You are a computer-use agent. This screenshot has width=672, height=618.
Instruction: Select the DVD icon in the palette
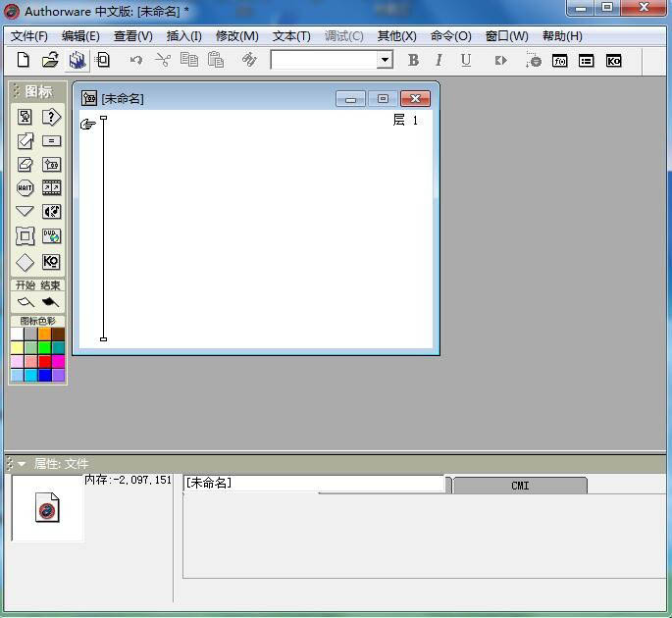click(51, 236)
